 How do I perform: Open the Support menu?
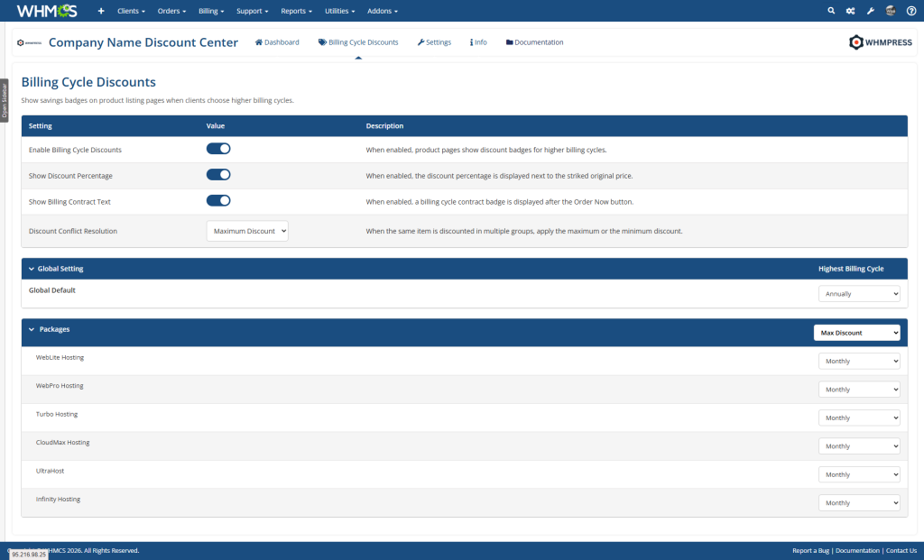pos(253,11)
